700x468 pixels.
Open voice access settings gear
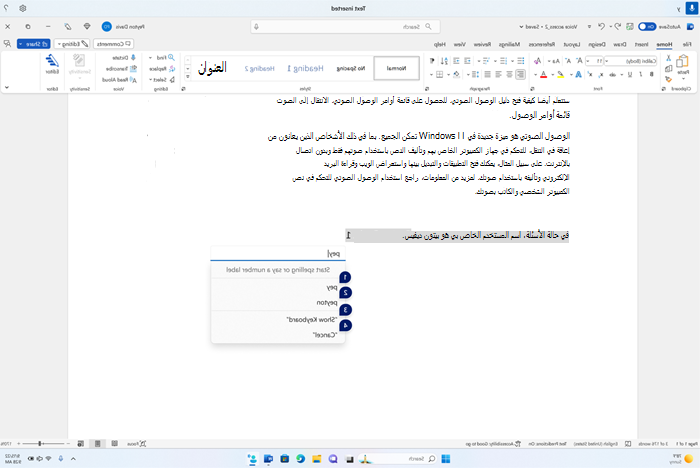[23, 8]
